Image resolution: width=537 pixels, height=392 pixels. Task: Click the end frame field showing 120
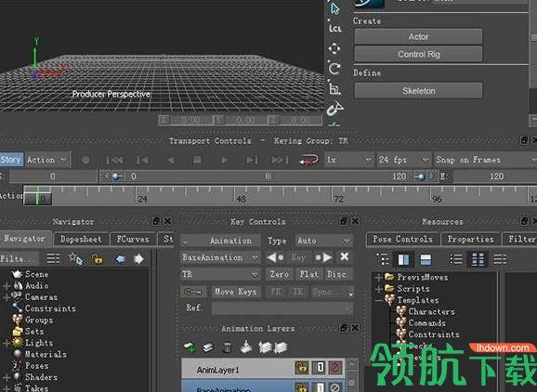495,176
